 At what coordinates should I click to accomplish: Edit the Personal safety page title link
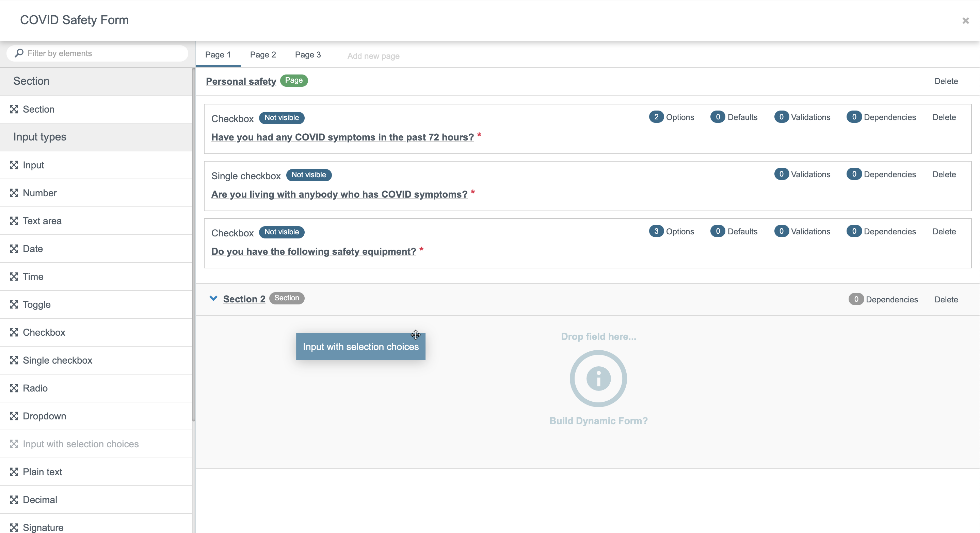point(241,81)
